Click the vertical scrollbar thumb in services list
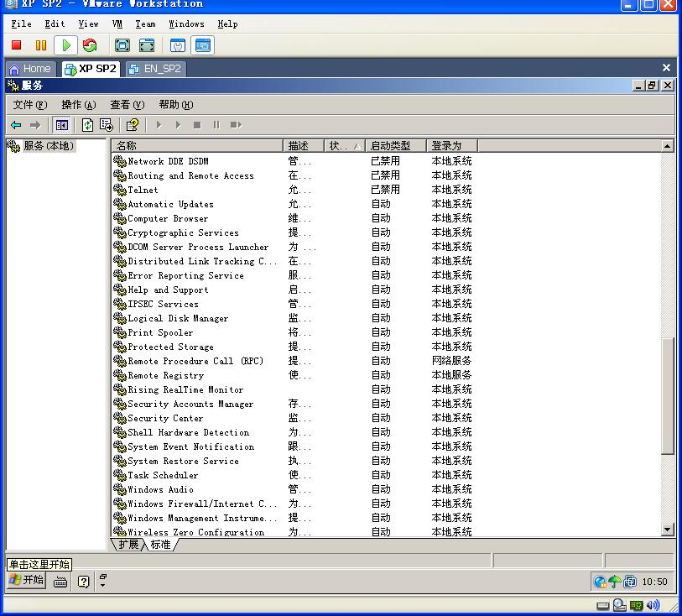The image size is (682, 616). pyautogui.click(x=667, y=396)
